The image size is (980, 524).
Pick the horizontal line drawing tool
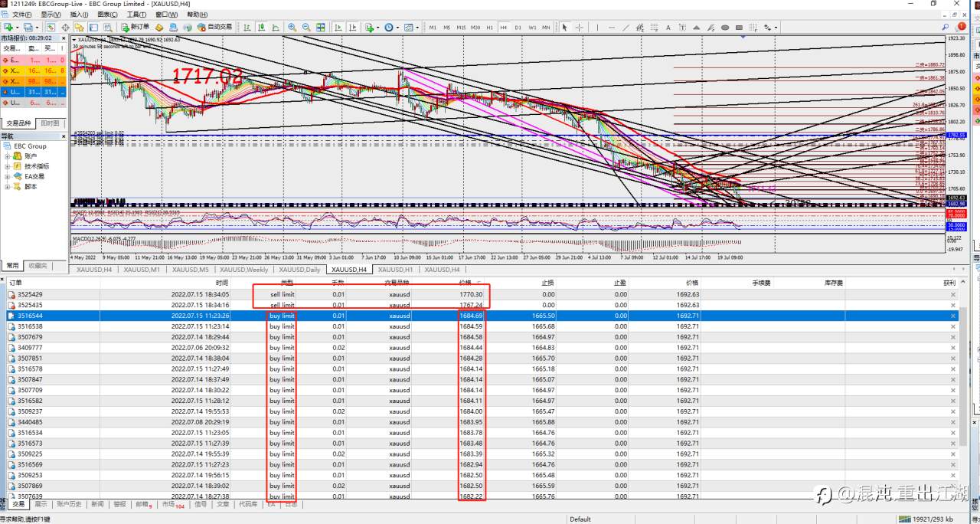point(611,28)
